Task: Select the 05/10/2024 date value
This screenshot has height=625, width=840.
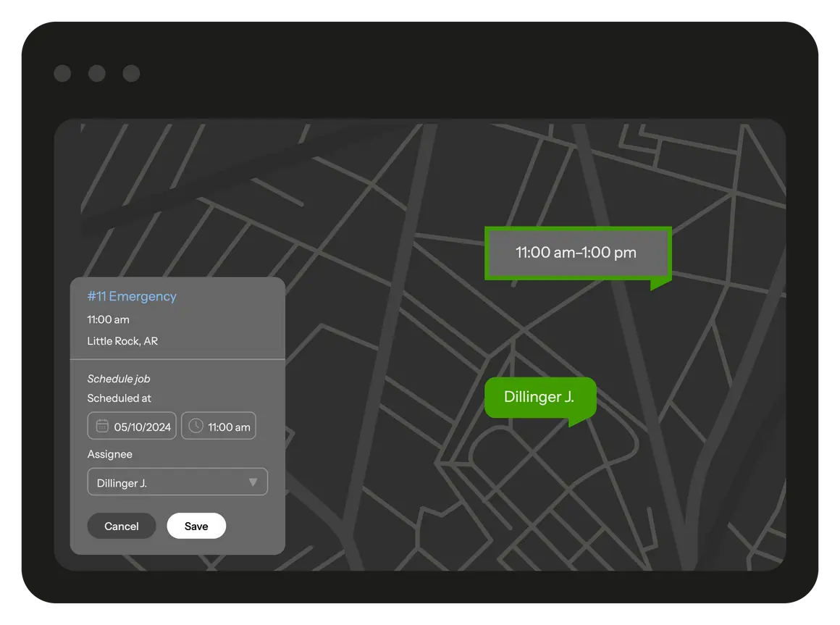Action: 142,427
